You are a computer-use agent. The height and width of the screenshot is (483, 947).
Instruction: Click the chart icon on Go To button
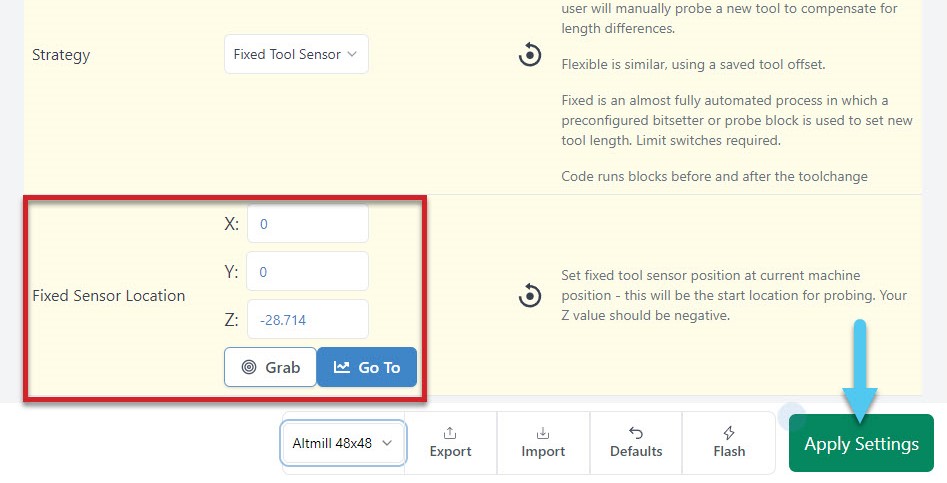pyautogui.click(x=342, y=367)
